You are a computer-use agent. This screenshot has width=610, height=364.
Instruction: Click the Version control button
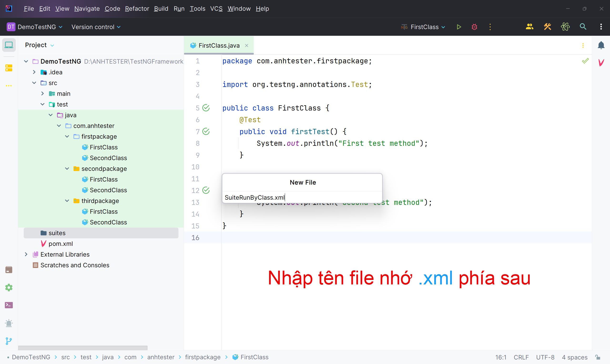pos(96,27)
